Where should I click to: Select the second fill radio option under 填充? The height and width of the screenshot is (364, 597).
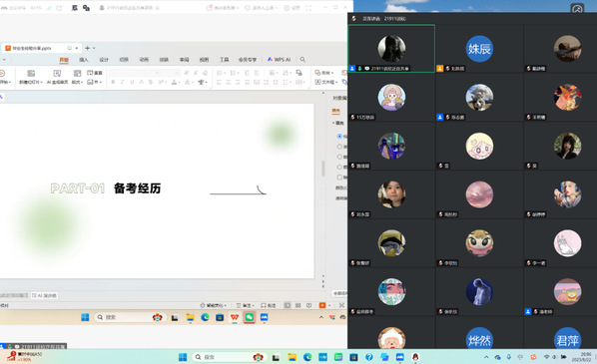pyautogui.click(x=339, y=147)
